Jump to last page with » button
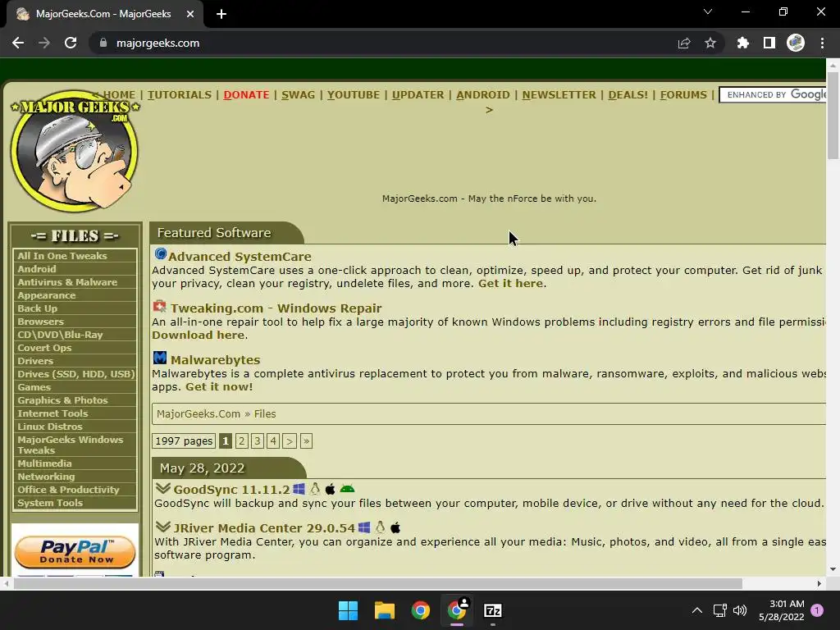The image size is (840, 630). click(306, 441)
